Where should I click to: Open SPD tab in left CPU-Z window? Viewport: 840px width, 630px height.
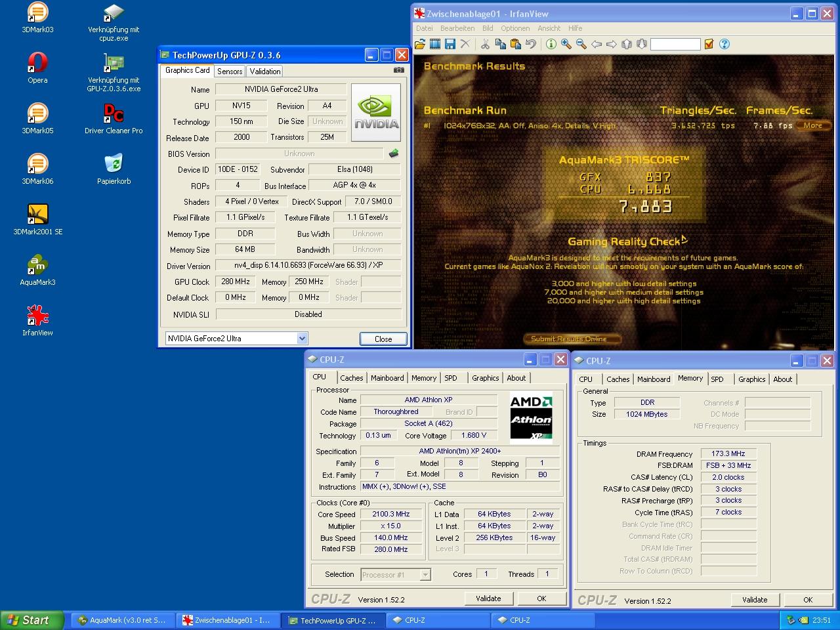click(x=451, y=378)
